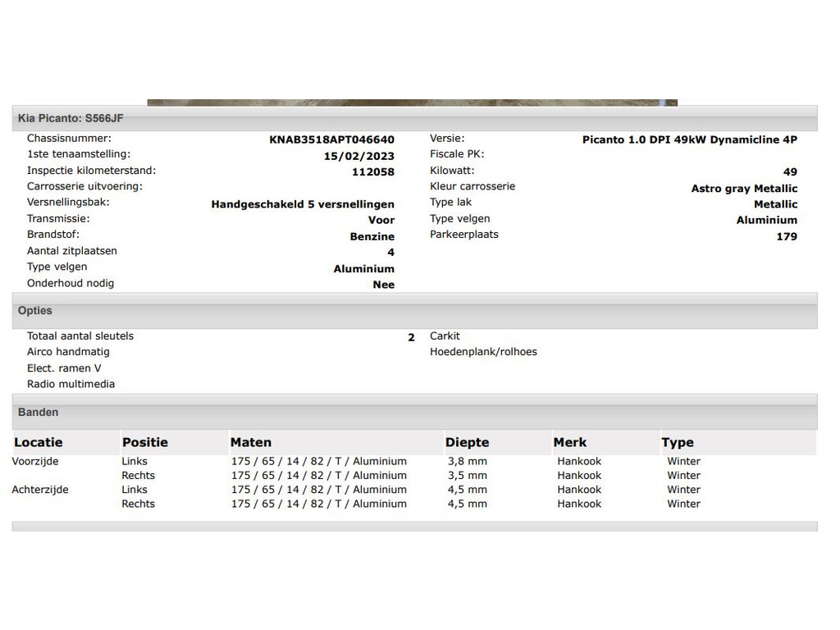Click the parking spot number 179
Viewport: 840px width, 630px height.
click(787, 237)
